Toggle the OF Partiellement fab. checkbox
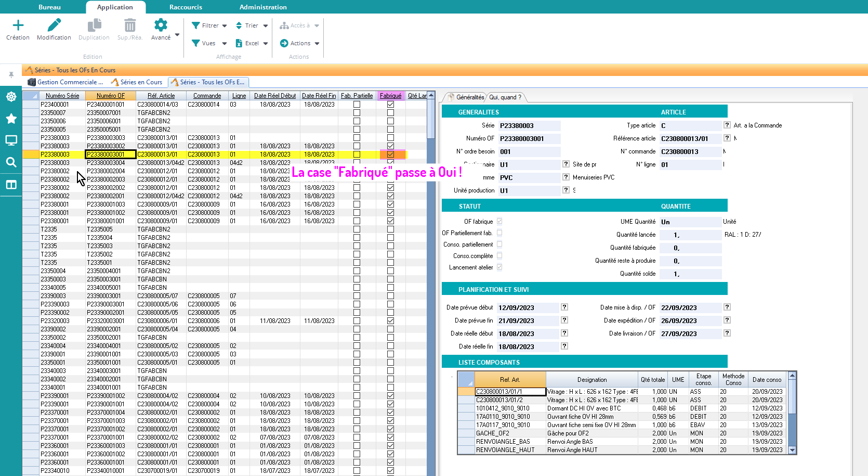The width and height of the screenshot is (868, 476). click(x=499, y=233)
